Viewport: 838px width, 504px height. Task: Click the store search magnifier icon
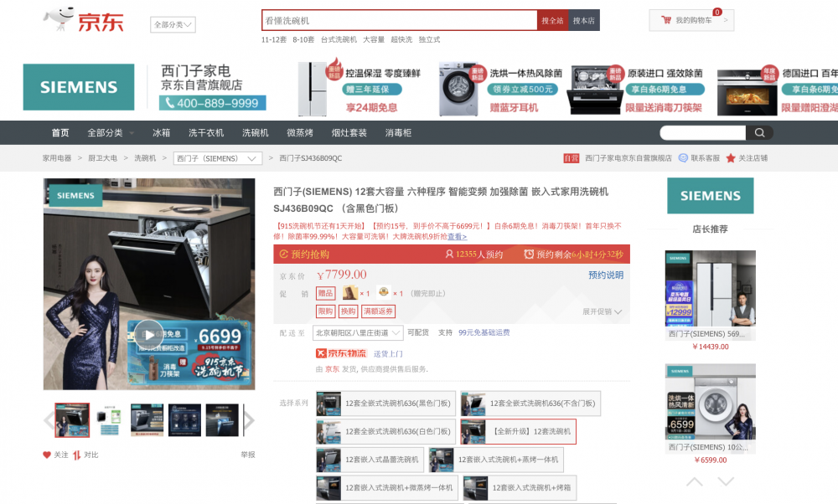tap(759, 133)
